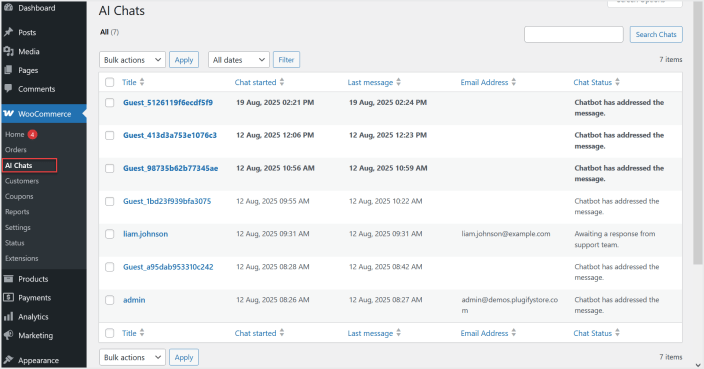704x369 pixels.
Task: Click the Appearance paintbrush icon
Action: pyautogui.click(x=8, y=360)
